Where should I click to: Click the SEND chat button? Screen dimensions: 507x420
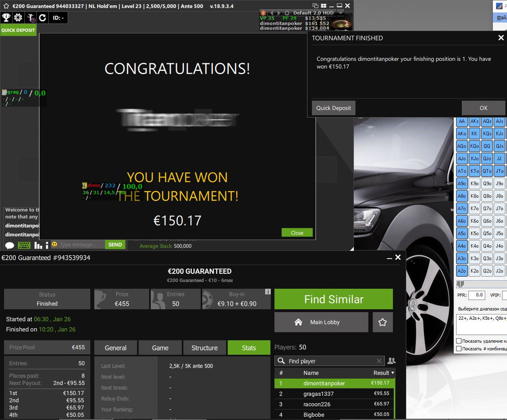115,245
